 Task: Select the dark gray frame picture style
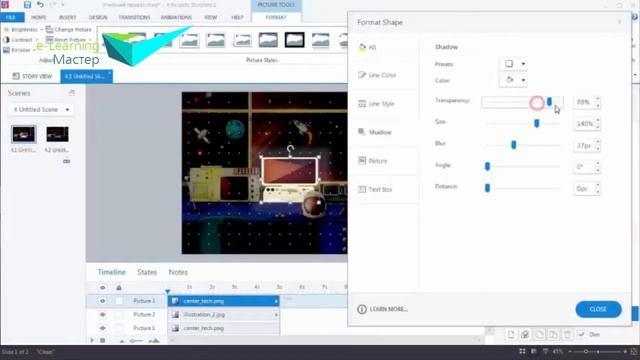coord(268,40)
